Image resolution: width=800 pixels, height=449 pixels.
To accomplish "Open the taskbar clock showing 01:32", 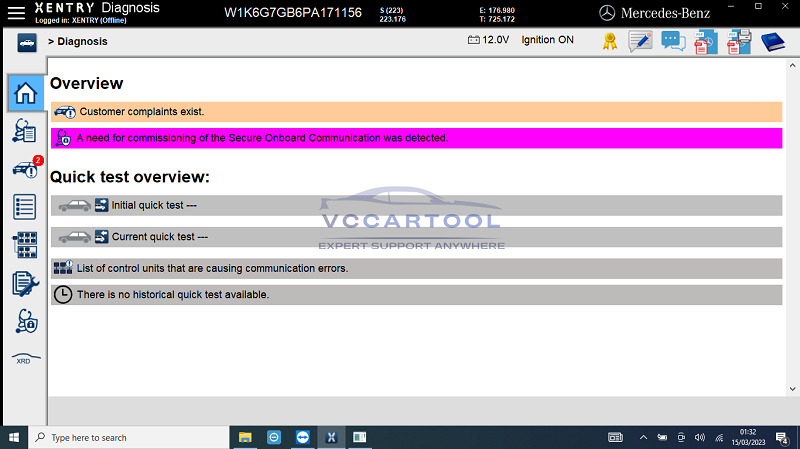I will pyautogui.click(x=748, y=438).
